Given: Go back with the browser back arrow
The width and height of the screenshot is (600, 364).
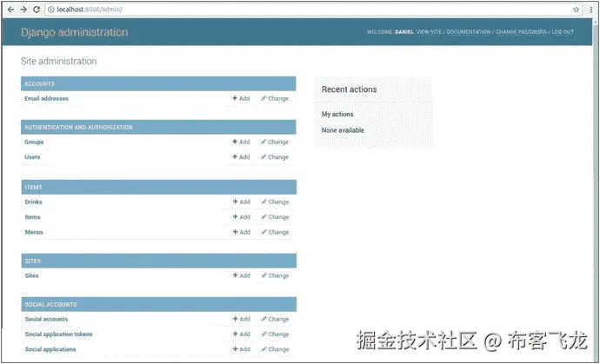Looking at the screenshot, I should coord(10,10).
